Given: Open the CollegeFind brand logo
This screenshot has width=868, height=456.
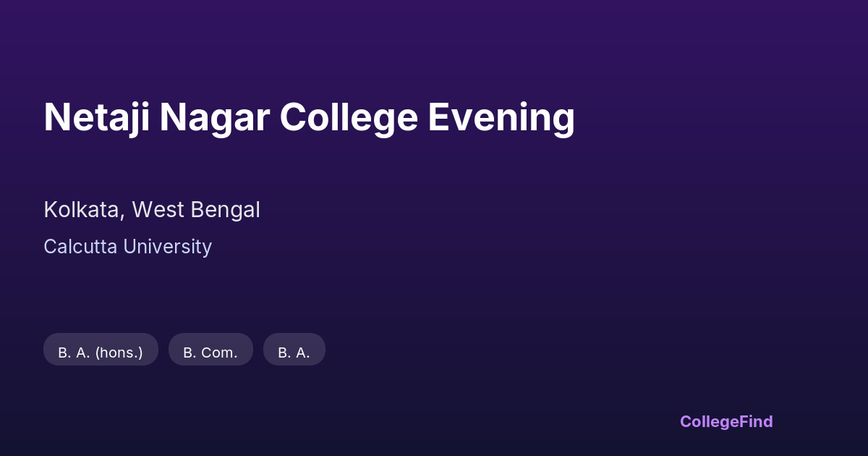Looking at the screenshot, I should point(726,421).
